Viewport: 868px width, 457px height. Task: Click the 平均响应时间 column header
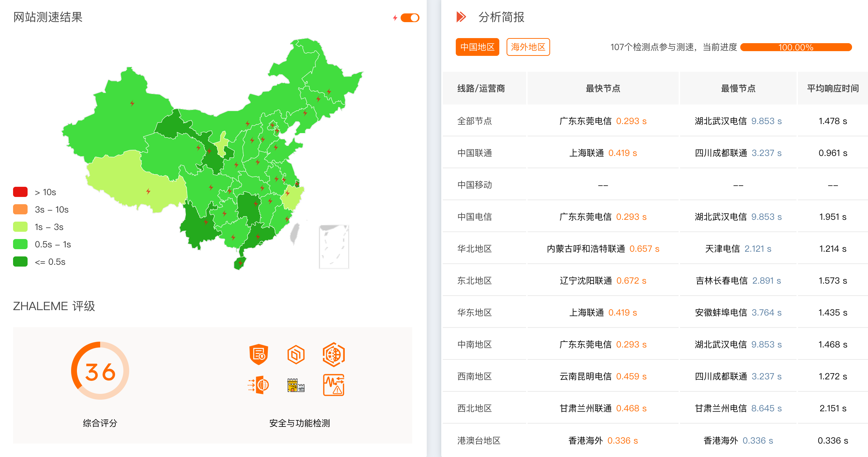(x=833, y=88)
